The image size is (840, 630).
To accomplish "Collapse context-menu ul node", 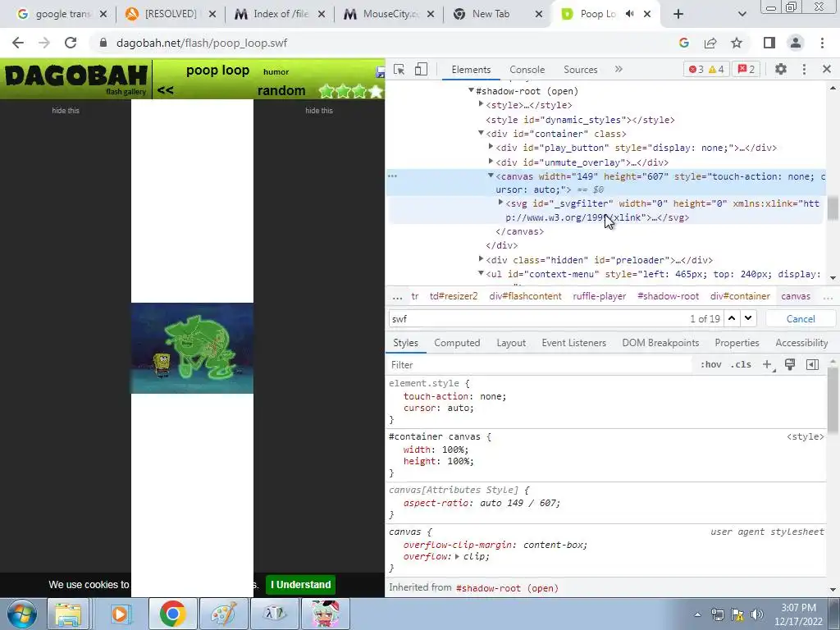I will tap(481, 274).
